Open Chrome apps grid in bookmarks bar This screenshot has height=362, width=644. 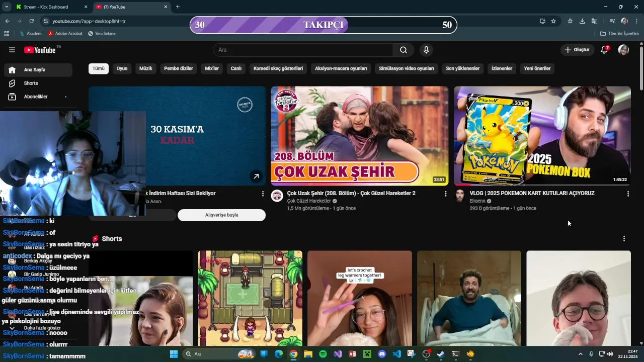7,33
